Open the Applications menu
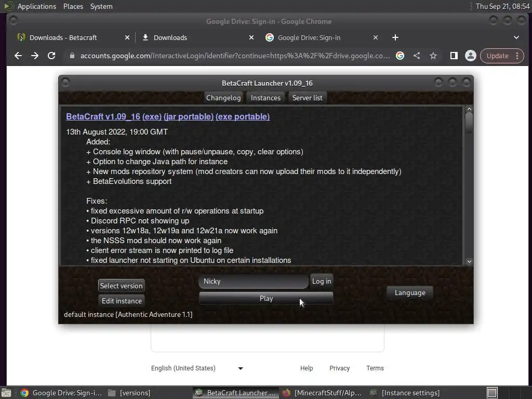 click(x=37, y=6)
